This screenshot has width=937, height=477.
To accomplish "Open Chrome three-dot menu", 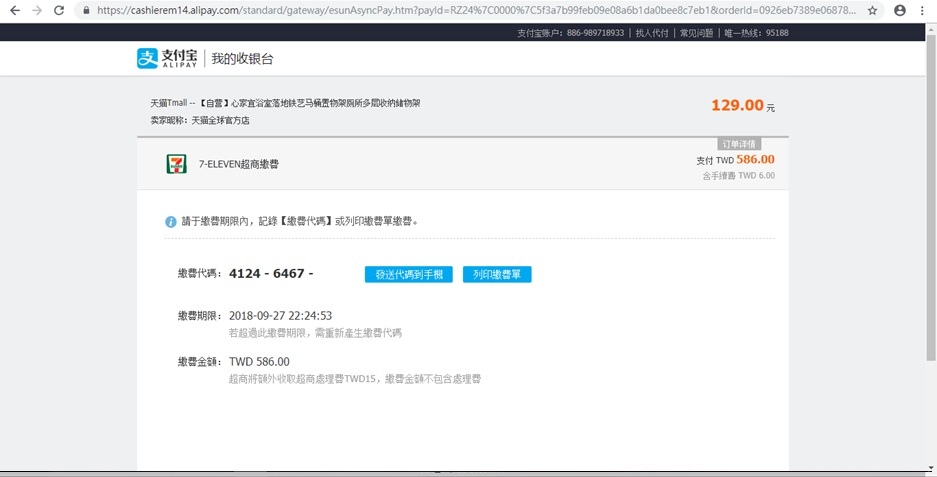I will click(x=922, y=11).
